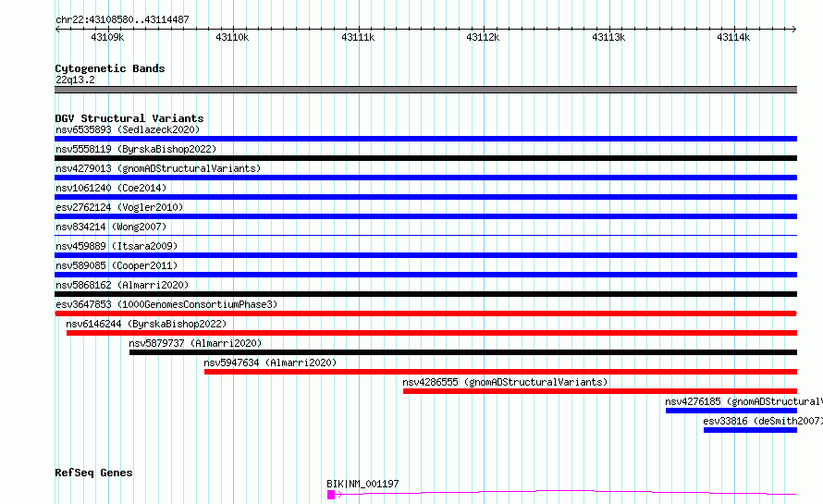
Task: Select the black bar under nsv5558119
Action: click(x=425, y=158)
